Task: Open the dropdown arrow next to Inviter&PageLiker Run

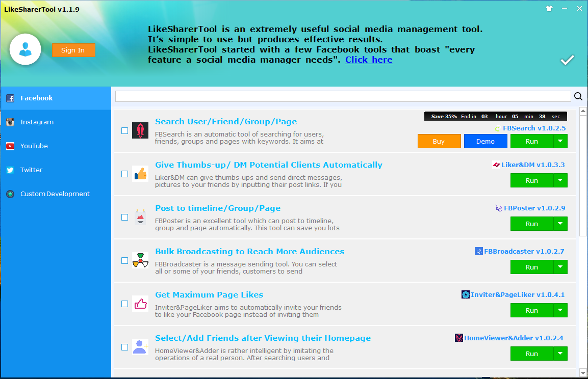Action: click(560, 310)
